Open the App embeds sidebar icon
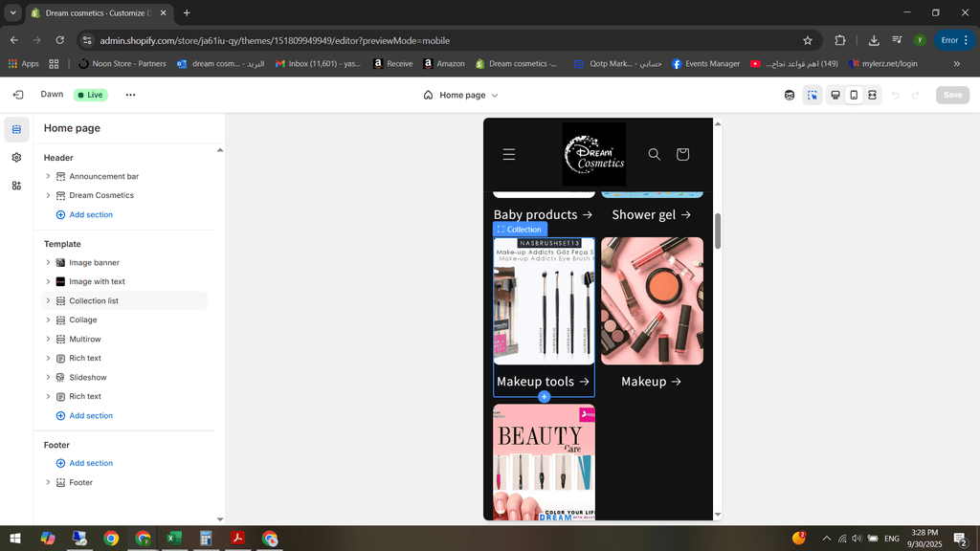This screenshot has height=551, width=980. [x=16, y=186]
